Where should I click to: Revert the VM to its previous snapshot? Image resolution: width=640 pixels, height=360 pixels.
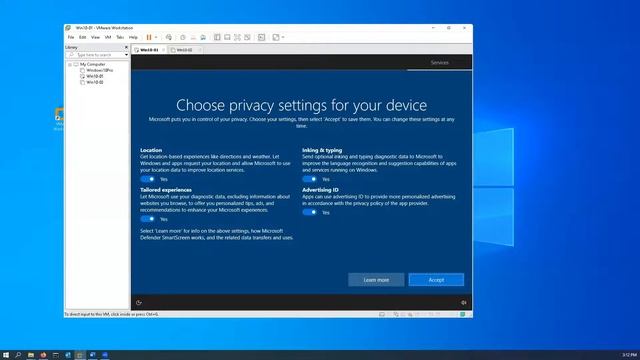[193, 37]
